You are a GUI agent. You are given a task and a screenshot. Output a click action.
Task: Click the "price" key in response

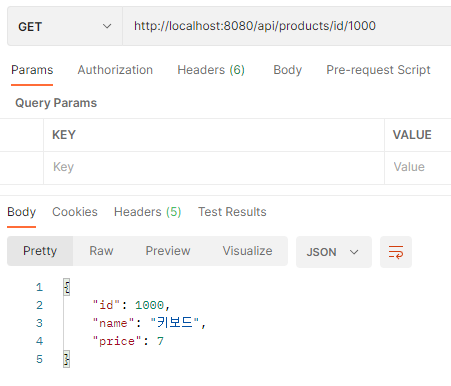(x=117, y=341)
